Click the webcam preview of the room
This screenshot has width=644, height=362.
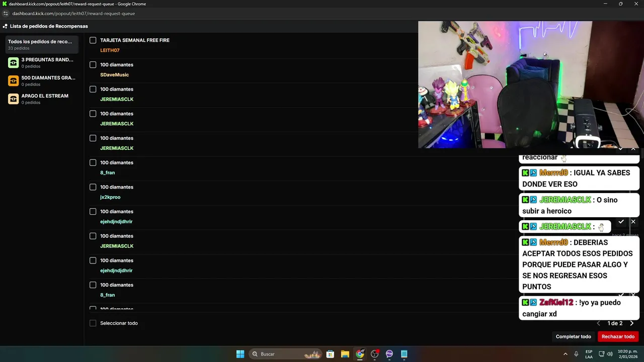531,84
